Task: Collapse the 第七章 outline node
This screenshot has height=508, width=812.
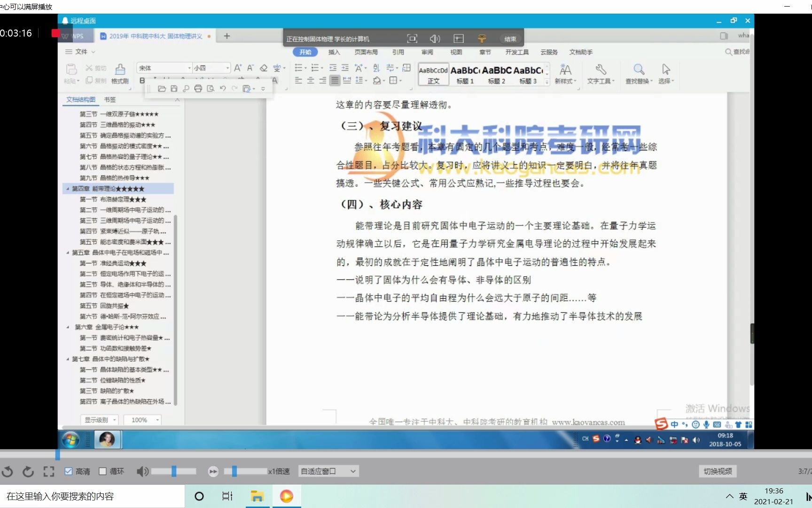Action: pyautogui.click(x=68, y=359)
